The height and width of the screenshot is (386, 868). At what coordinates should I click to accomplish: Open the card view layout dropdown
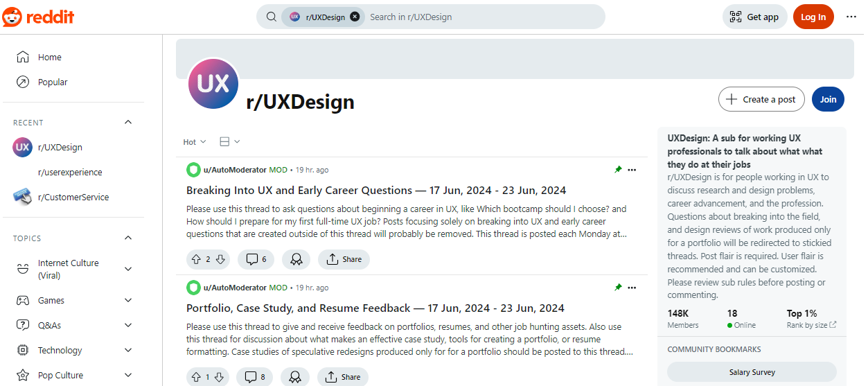click(x=229, y=142)
